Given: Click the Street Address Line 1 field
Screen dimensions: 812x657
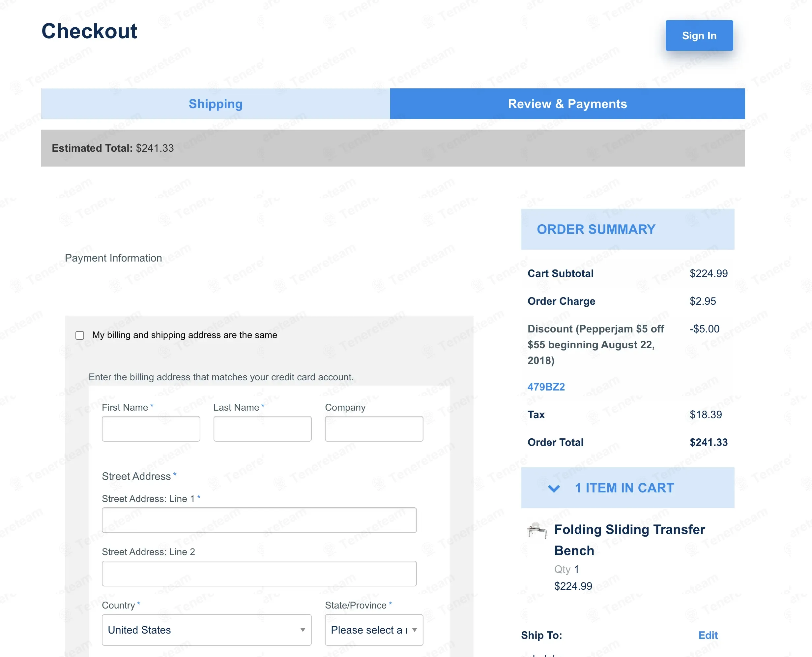Looking at the screenshot, I should tap(259, 520).
